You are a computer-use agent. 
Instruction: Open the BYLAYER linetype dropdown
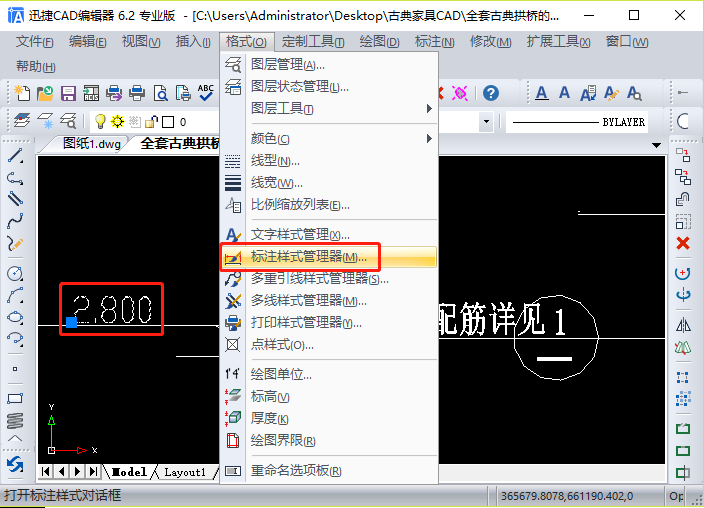pos(577,122)
